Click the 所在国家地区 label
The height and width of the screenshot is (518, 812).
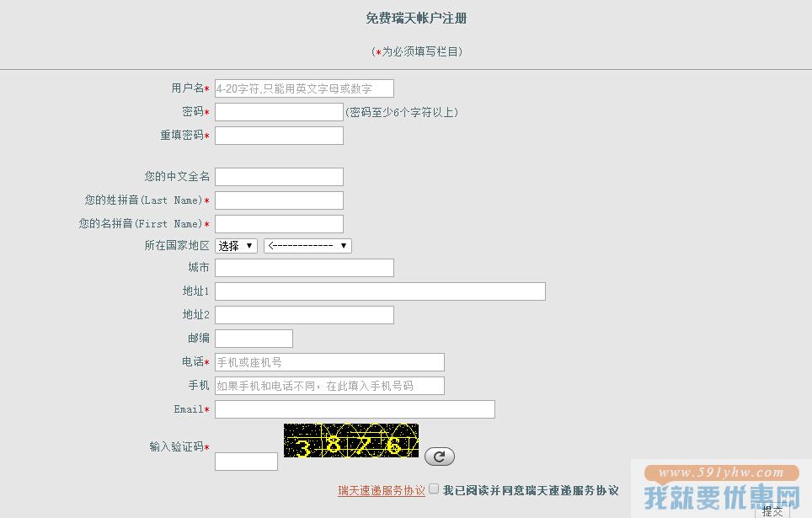pos(177,246)
